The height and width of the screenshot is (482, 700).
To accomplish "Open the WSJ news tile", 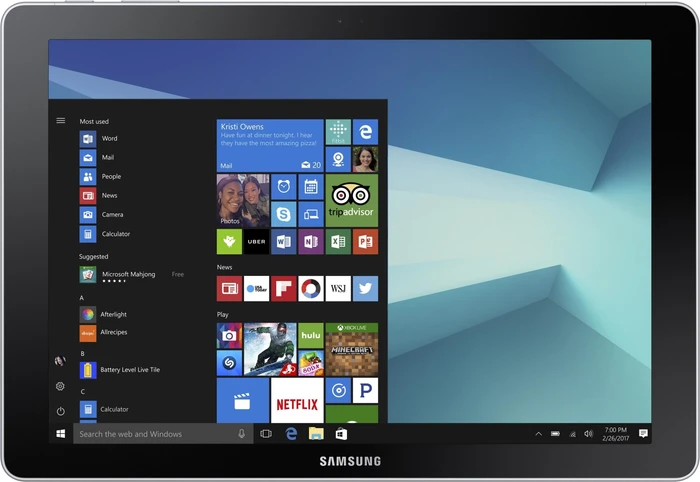I will pos(338,288).
